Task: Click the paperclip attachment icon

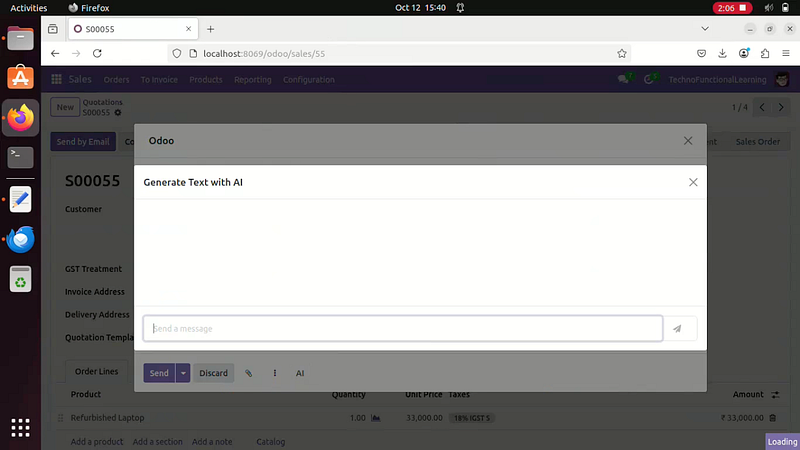Action: click(x=249, y=373)
